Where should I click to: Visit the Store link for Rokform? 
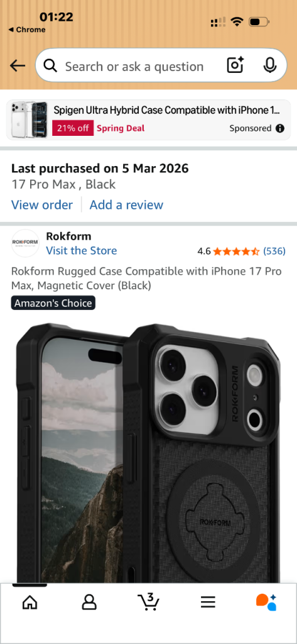tap(81, 250)
